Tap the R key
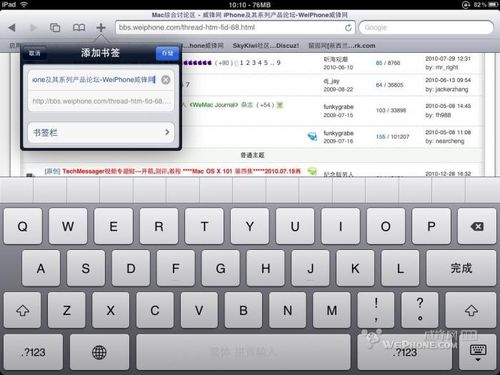This screenshot has width=500, height=375. pyautogui.click(x=159, y=226)
